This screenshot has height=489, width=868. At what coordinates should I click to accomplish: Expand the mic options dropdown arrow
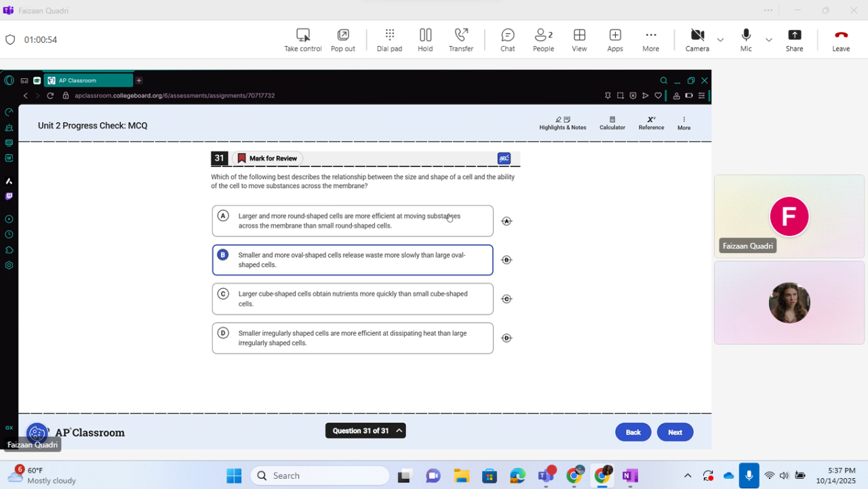pyautogui.click(x=768, y=40)
